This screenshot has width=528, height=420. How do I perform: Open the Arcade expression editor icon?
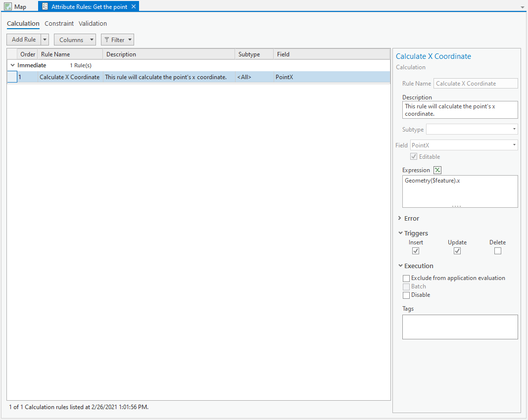[437, 170]
